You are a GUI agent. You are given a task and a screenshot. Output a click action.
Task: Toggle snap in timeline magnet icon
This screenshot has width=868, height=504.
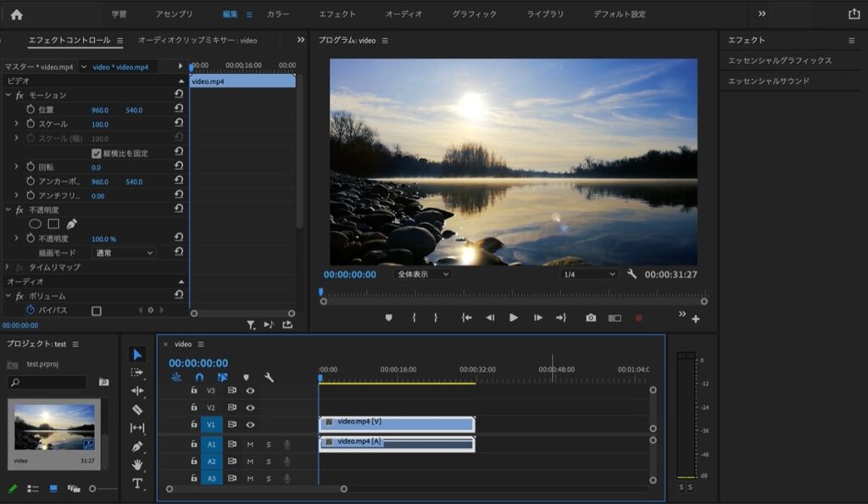(199, 378)
